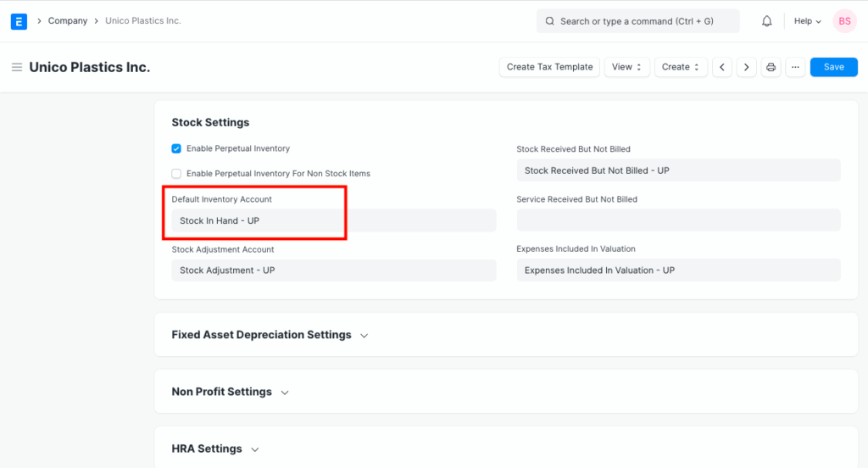
Task: Click the Save button
Action: 833,67
